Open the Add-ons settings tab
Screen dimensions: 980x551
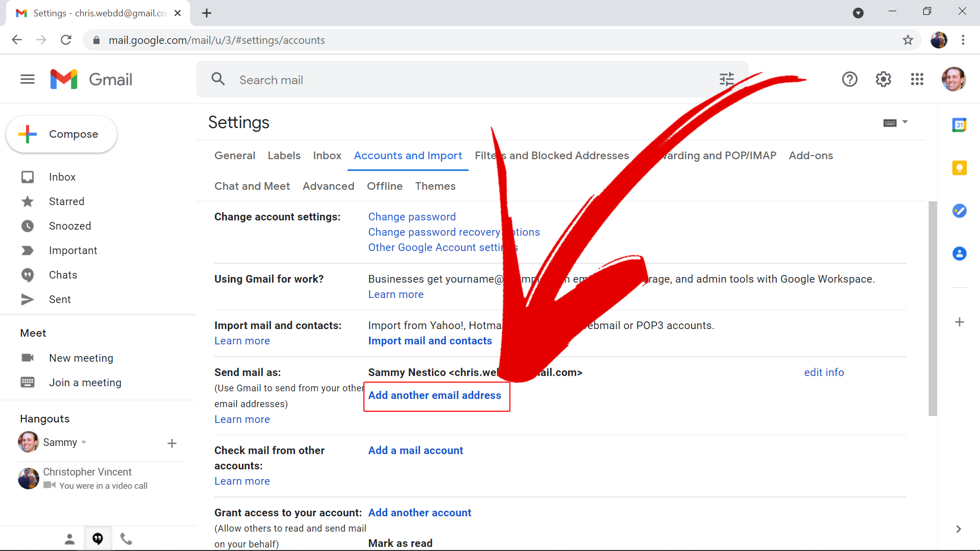[x=811, y=156]
